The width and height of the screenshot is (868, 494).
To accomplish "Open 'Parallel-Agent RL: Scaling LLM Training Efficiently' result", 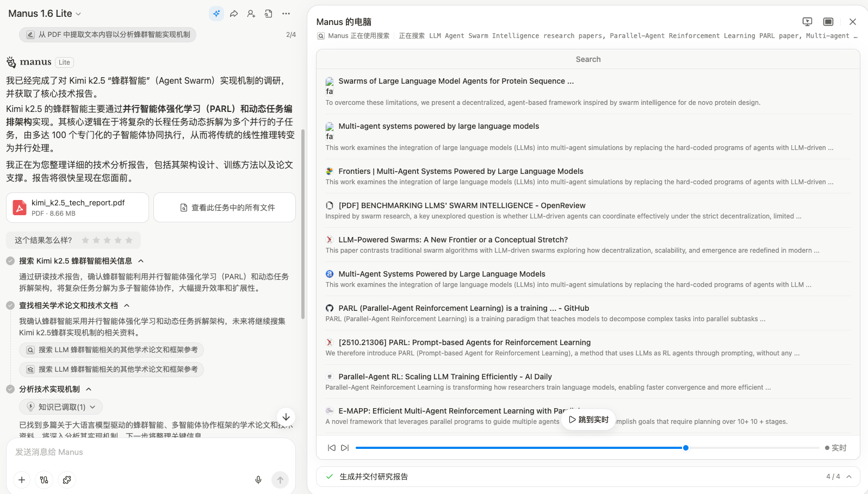I will (x=445, y=377).
